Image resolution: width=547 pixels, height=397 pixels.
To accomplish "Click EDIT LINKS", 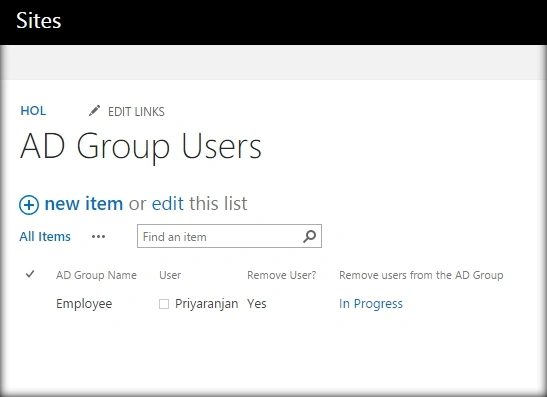I will point(136,112).
